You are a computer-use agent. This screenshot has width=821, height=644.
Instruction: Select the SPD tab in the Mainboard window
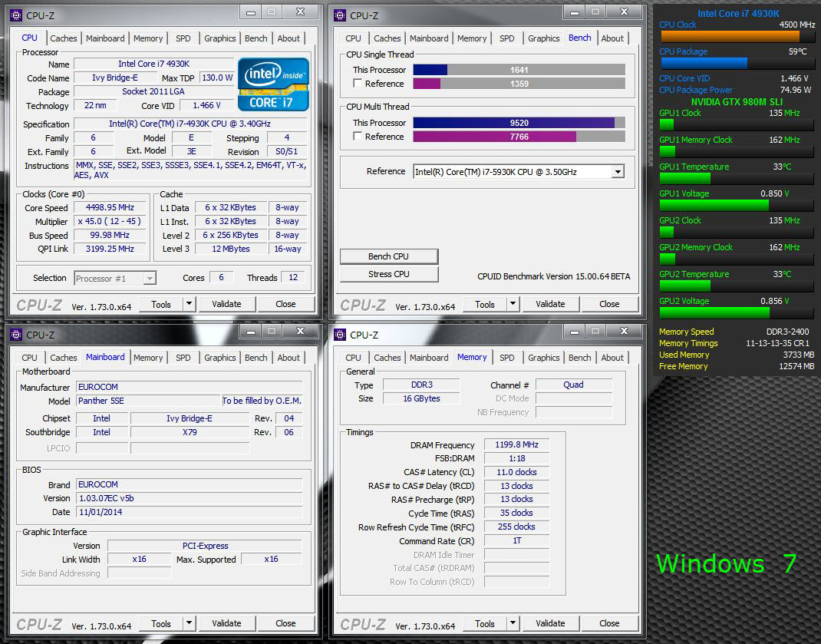[x=183, y=358]
